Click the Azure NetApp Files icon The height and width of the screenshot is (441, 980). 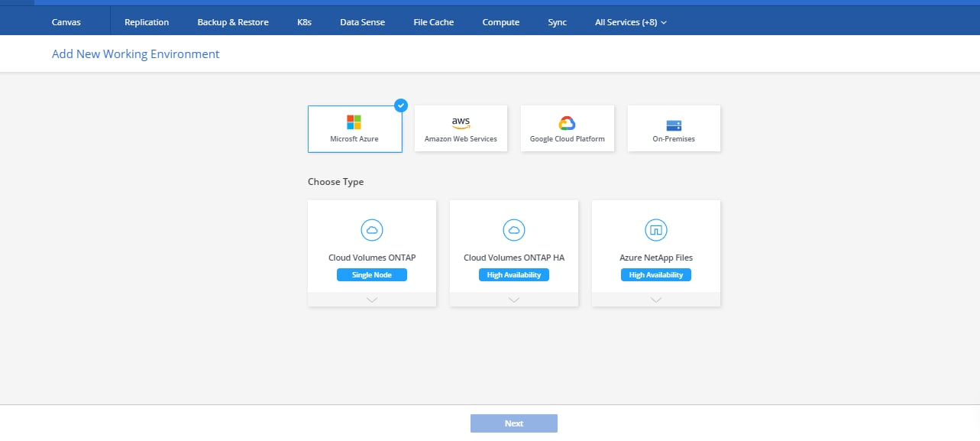click(656, 229)
